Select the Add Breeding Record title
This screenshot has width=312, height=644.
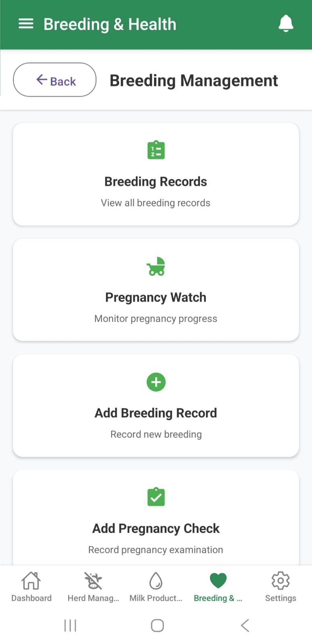[156, 413]
